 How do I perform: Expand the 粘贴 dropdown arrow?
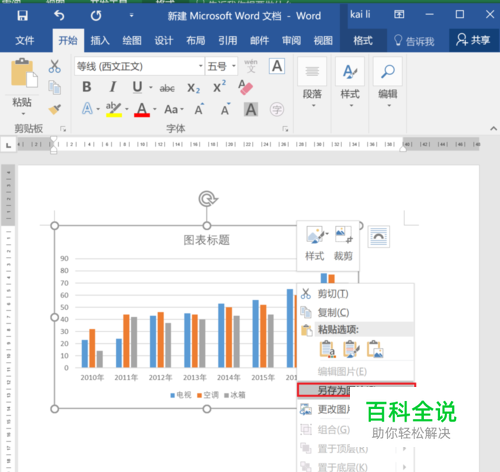pos(23,114)
